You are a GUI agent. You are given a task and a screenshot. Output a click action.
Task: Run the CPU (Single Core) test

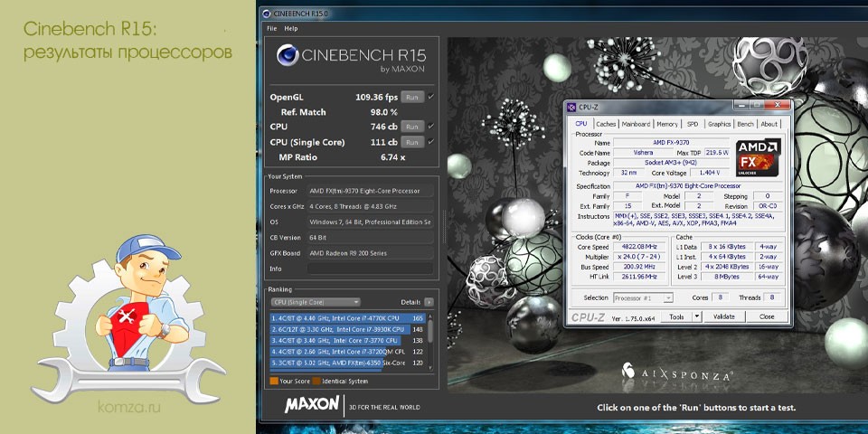(412, 142)
